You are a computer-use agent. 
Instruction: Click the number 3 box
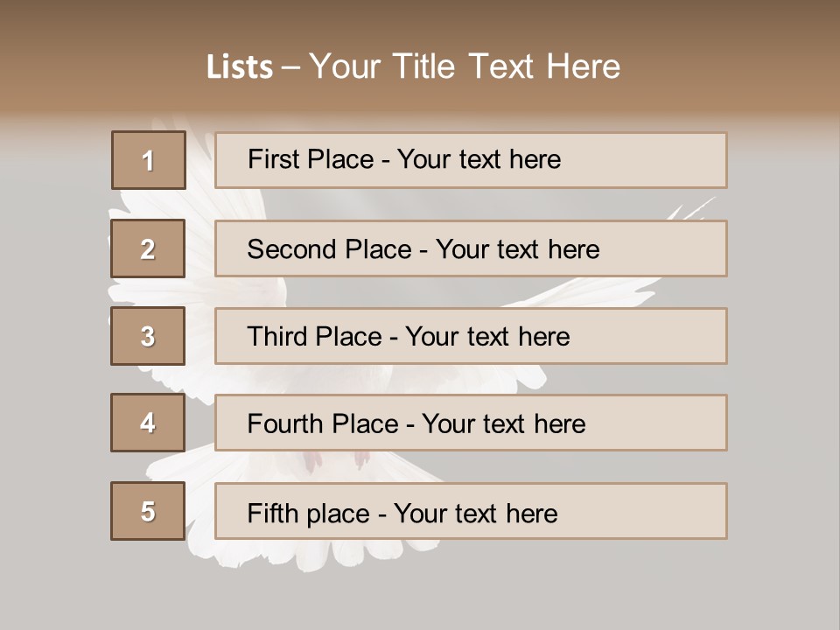[x=148, y=336]
